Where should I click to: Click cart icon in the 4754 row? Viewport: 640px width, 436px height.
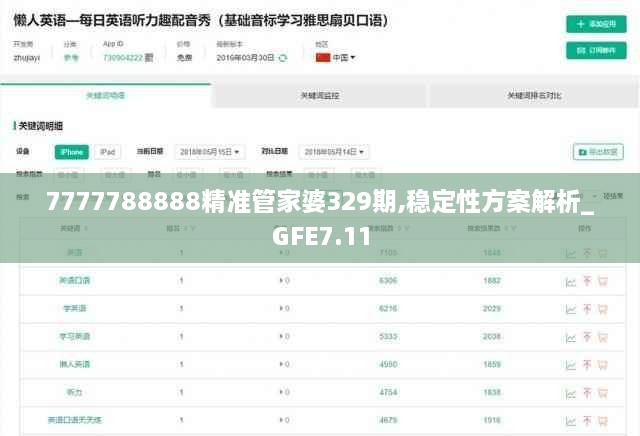pyautogui.click(x=603, y=393)
